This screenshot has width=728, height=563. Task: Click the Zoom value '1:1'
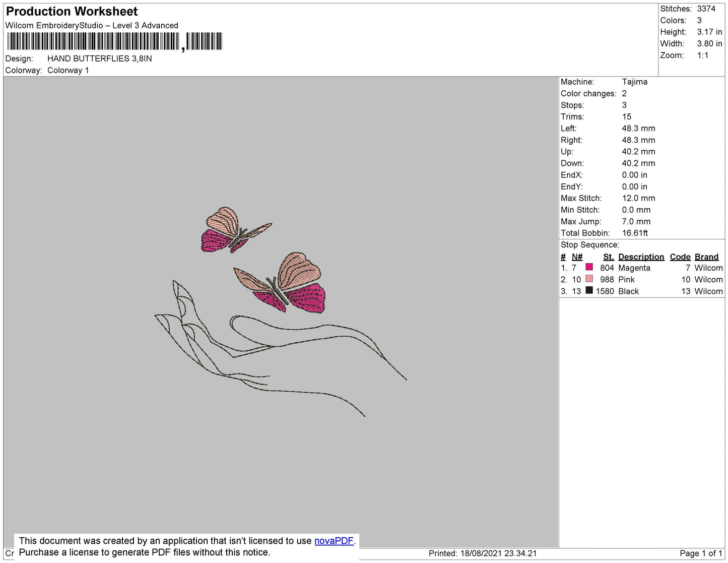coord(703,55)
